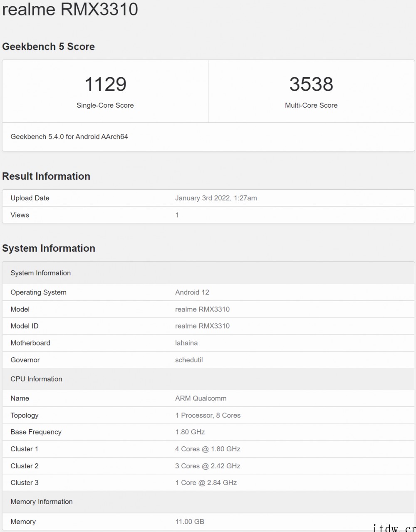Select the 'lahaina' motherboard value
The height and width of the screenshot is (532, 416).
186,343
